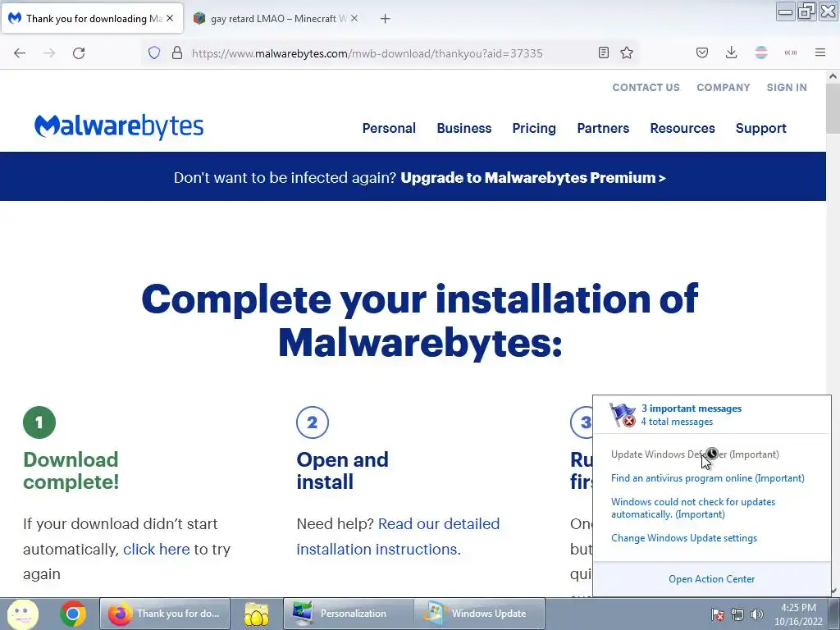Click 4 total messages text
Viewport: 840px width, 630px height.
[677, 422]
